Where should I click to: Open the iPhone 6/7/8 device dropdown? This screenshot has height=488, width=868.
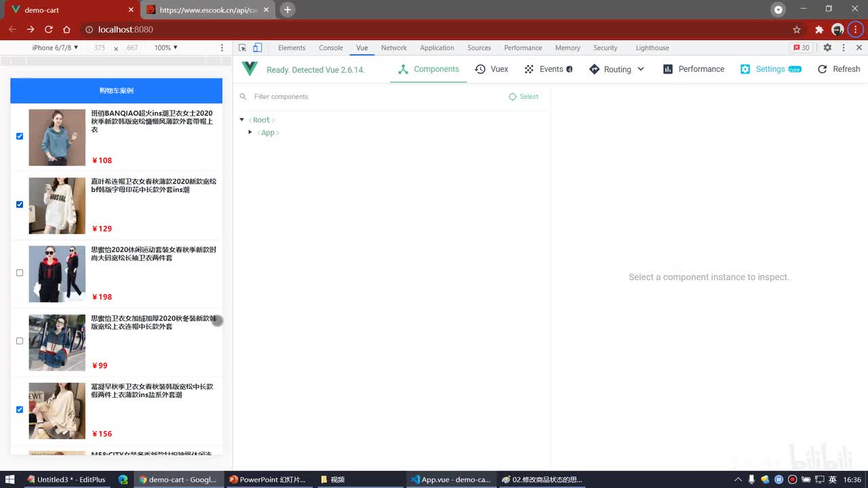coord(55,47)
